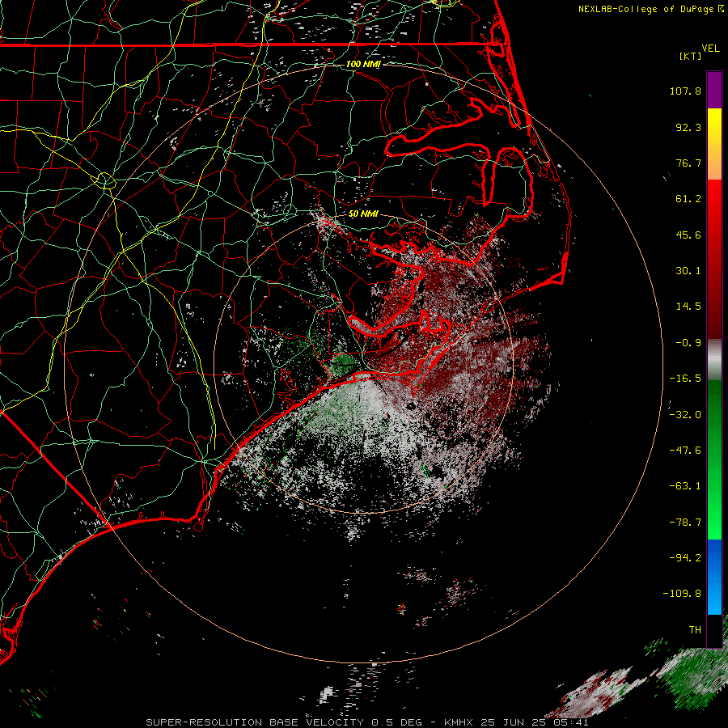This screenshot has width=728, height=728.
Task: Click the TH legend label
Action: [695, 630]
